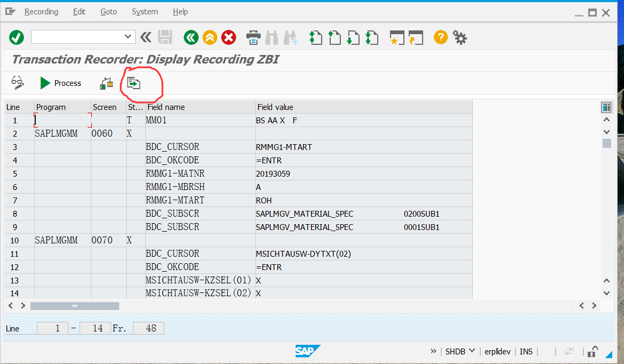The width and height of the screenshot is (624, 364).
Task: Click the Save icon in the standard toolbar
Action: [165, 37]
